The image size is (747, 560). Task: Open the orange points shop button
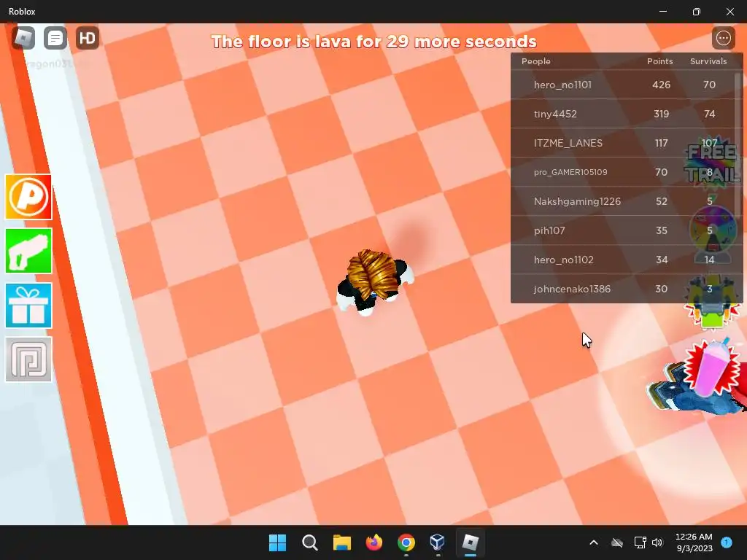click(x=28, y=197)
